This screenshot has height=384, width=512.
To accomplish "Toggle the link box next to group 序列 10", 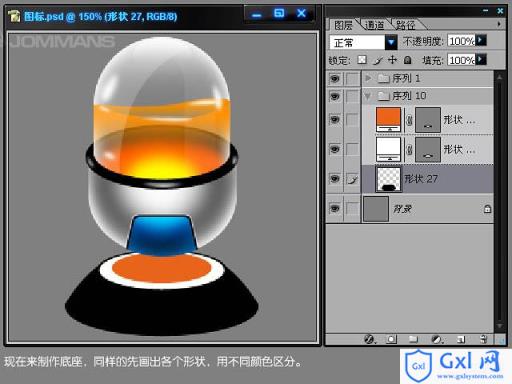I will pyautogui.click(x=352, y=96).
